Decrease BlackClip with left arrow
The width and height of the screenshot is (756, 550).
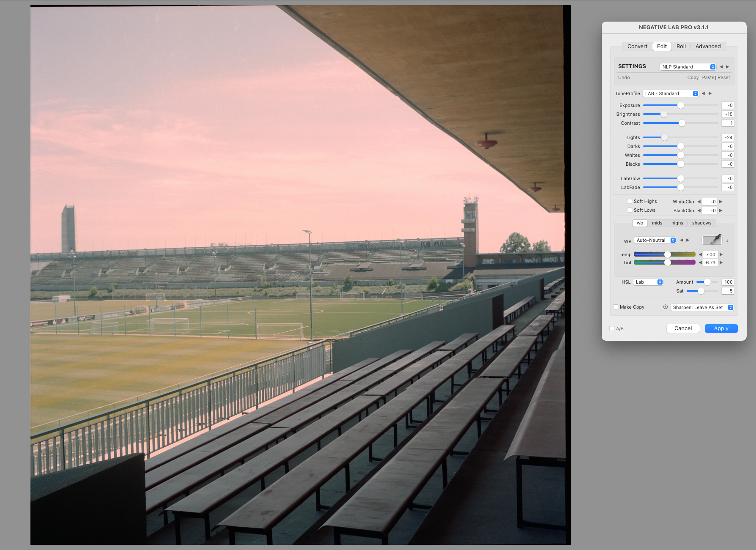pyautogui.click(x=699, y=211)
